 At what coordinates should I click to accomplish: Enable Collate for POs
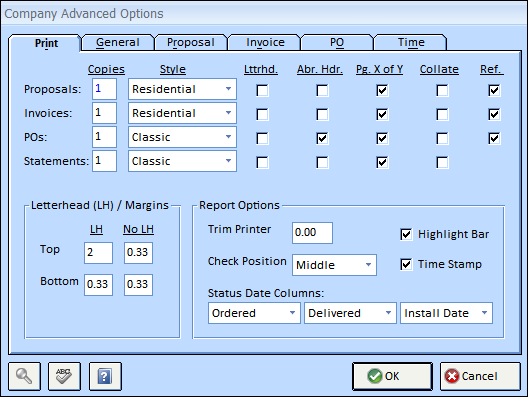coord(442,138)
